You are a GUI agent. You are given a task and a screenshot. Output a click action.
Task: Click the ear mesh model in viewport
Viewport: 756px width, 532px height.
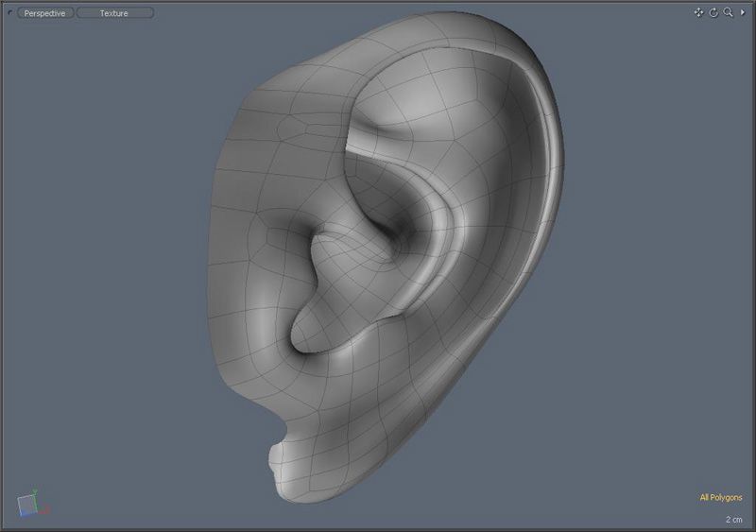tap(386, 256)
